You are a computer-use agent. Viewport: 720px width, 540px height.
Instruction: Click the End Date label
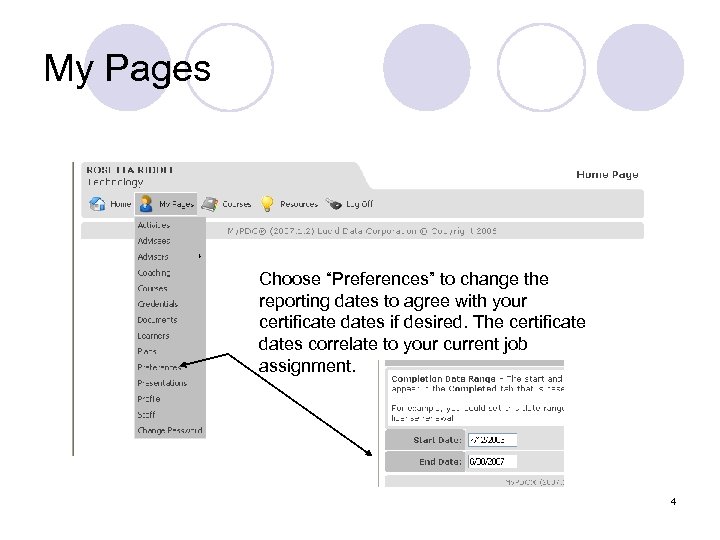tap(440, 461)
